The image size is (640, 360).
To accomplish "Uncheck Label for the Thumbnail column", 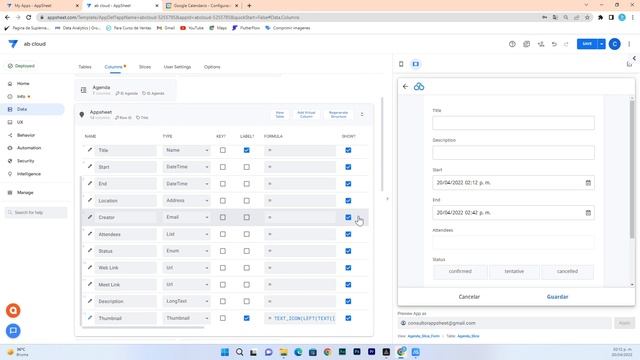I will pyautogui.click(x=247, y=318).
